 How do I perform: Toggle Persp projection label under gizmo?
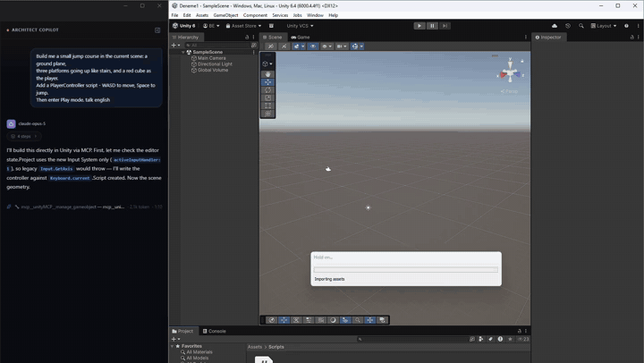pos(509,91)
